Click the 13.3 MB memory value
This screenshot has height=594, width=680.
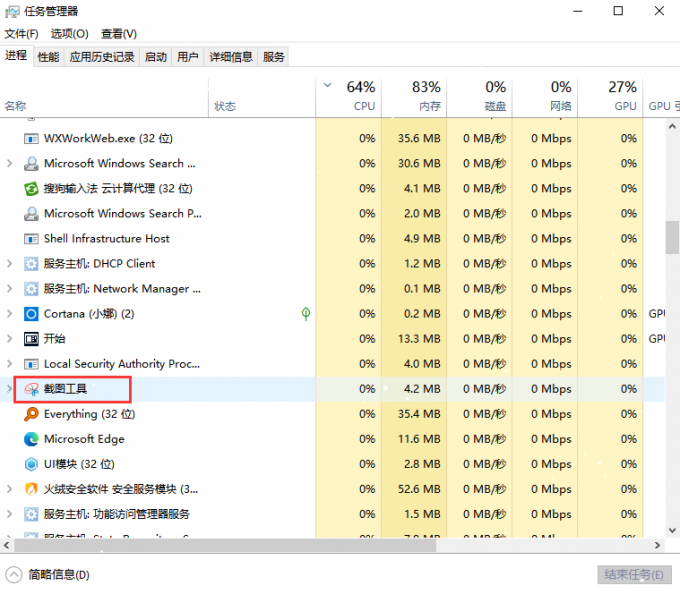[419, 339]
